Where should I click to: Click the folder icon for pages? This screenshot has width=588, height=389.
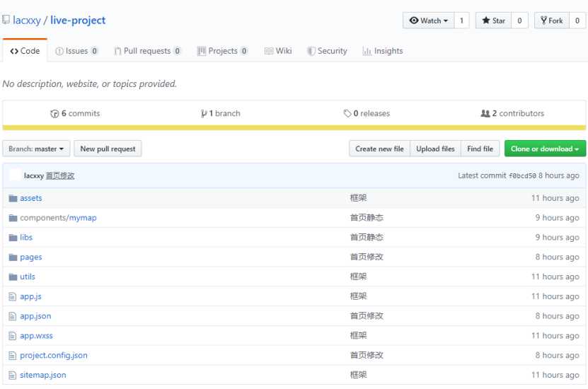tap(13, 257)
